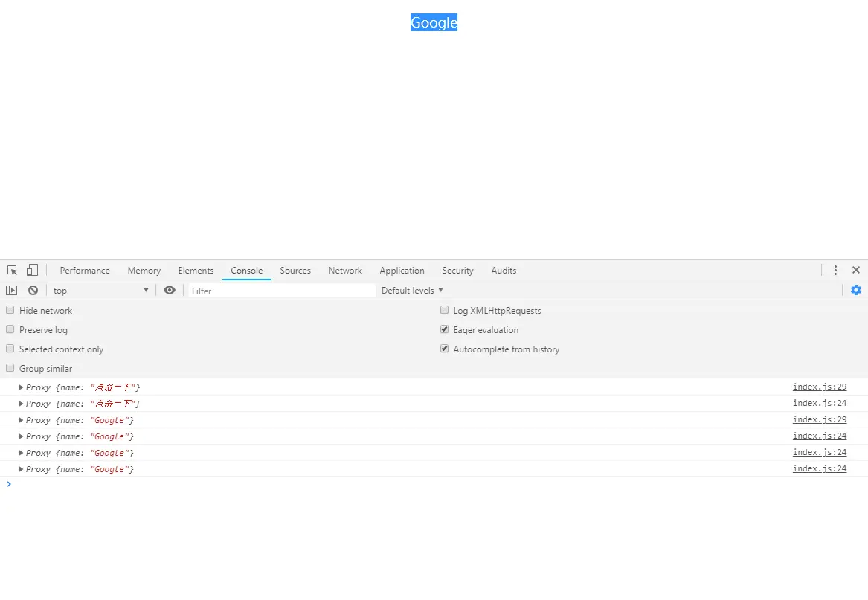Open DevTools three-dot customize menu
The width and height of the screenshot is (868, 600).
click(x=835, y=270)
